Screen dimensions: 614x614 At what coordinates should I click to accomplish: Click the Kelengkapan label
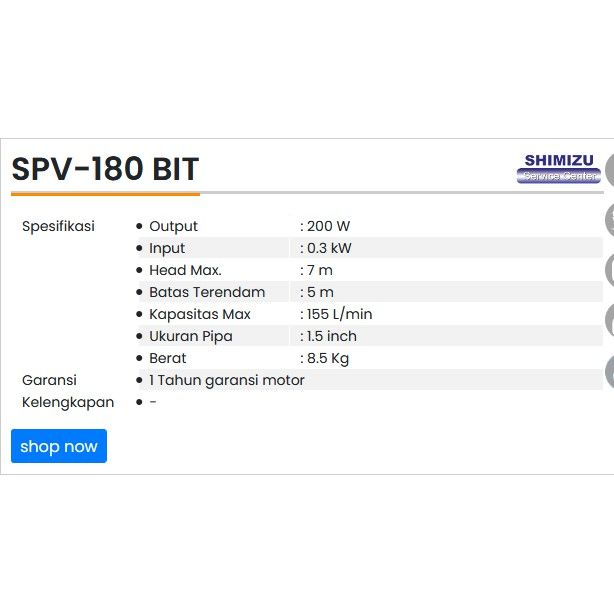[68, 402]
